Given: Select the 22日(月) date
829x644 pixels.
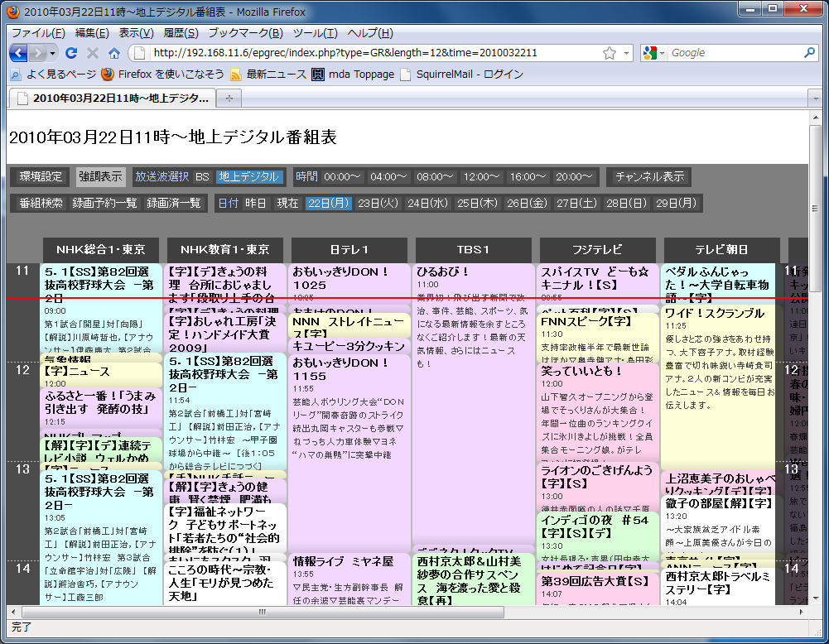Looking at the screenshot, I should pos(329,204).
